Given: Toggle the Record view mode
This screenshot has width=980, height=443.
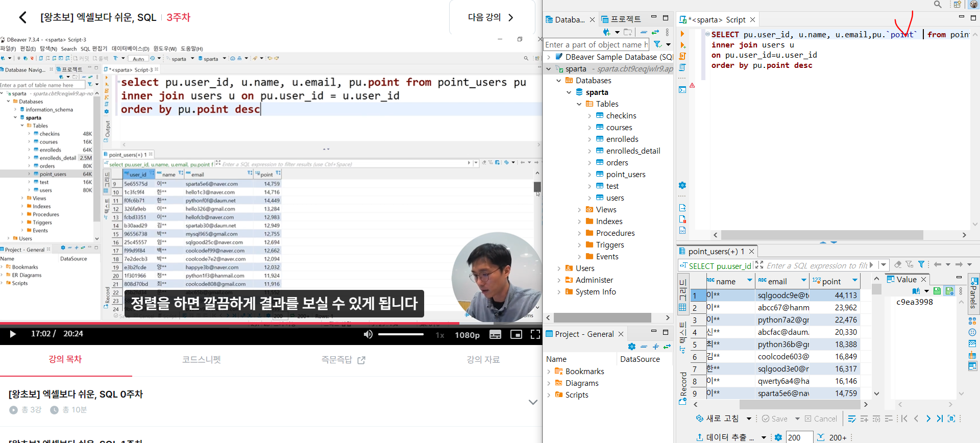Looking at the screenshot, I should pyautogui.click(x=683, y=388).
